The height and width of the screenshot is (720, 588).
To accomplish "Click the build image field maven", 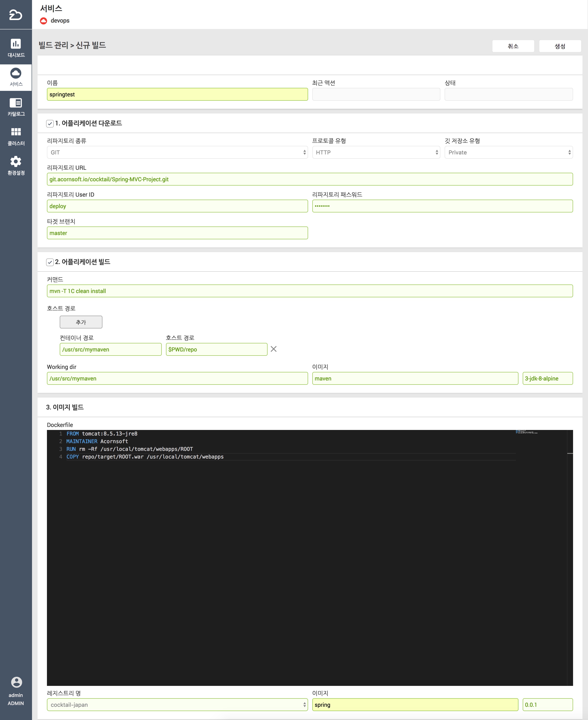I will point(415,379).
